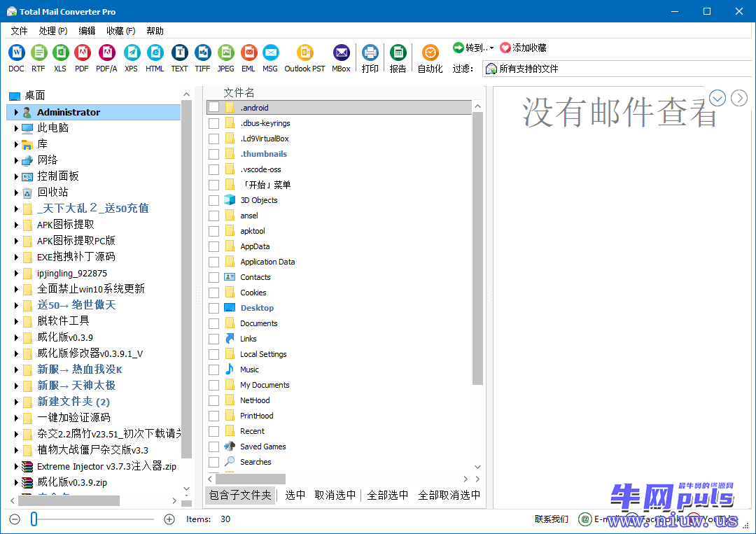Click the file list vertical scrollbar
The height and width of the screenshot is (534, 756).
click(x=478, y=248)
